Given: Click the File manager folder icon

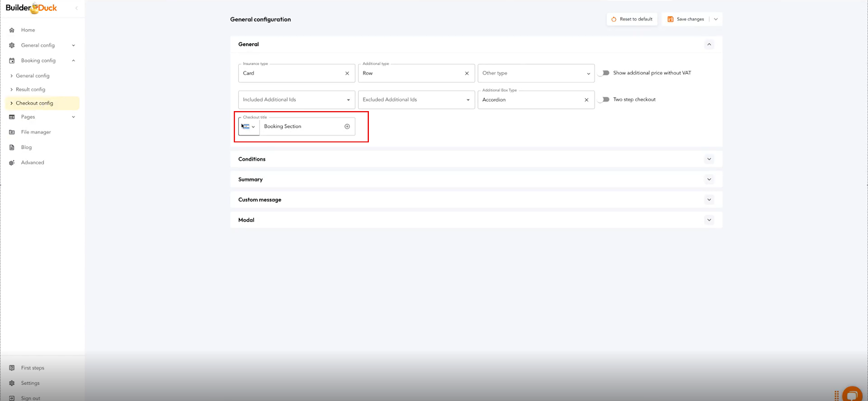Looking at the screenshot, I should (12, 132).
